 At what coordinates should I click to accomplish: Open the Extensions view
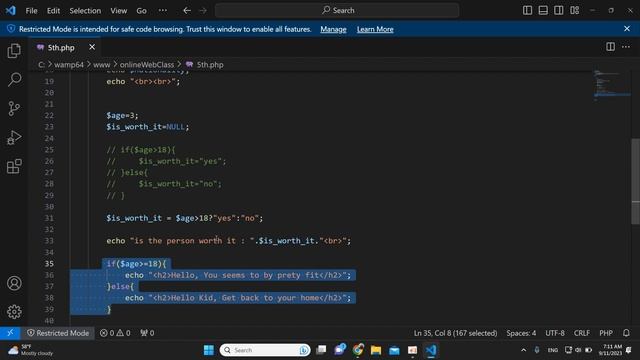[x=14, y=166]
